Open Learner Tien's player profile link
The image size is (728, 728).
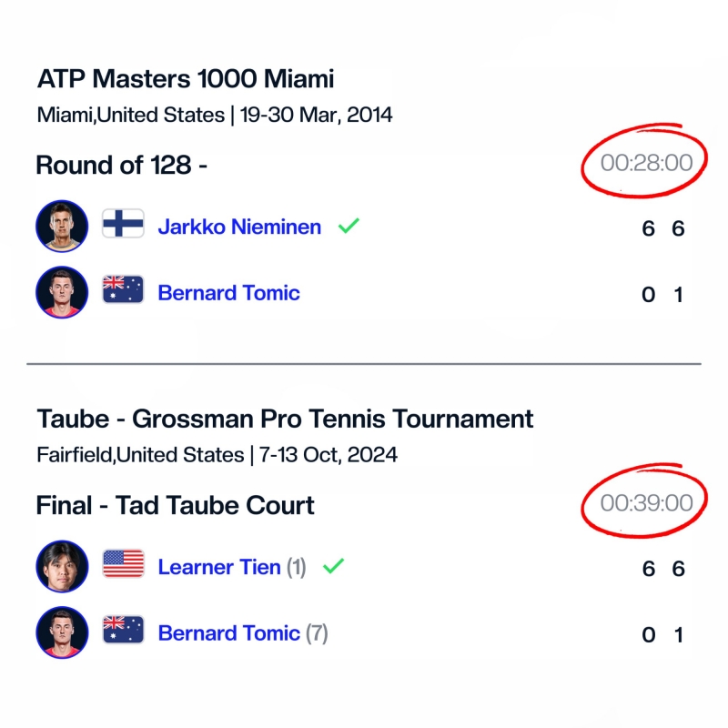pyautogui.click(x=219, y=567)
